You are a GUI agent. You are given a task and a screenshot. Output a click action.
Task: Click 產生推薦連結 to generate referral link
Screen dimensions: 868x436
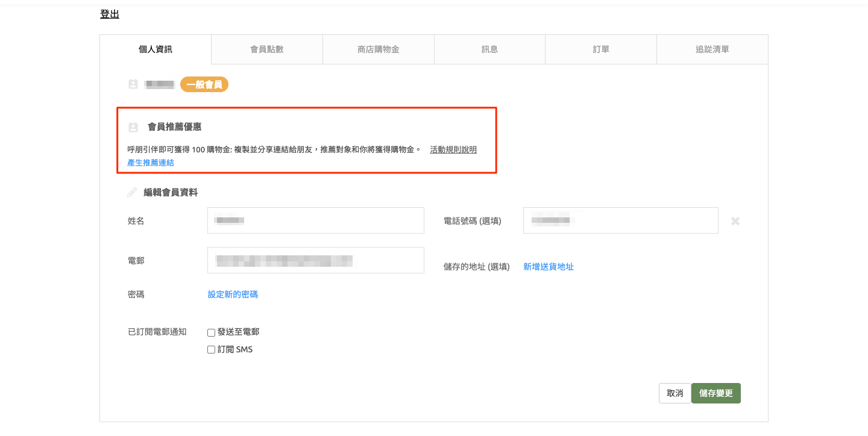coord(151,163)
